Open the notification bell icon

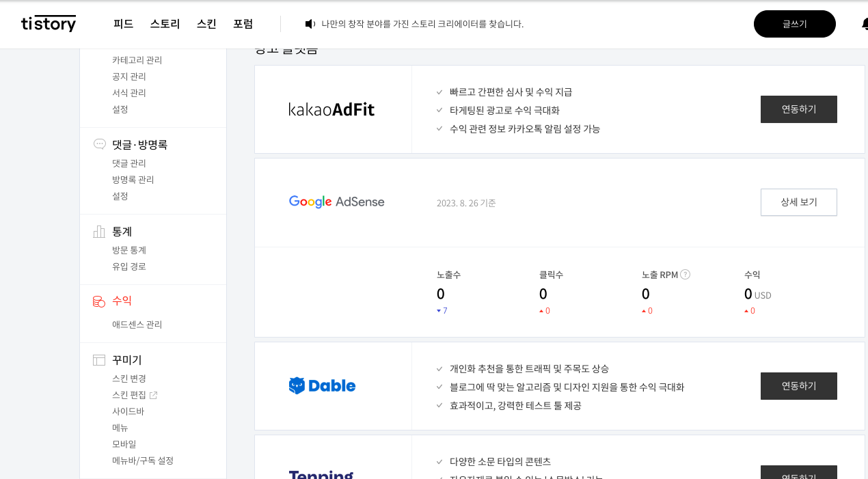865,24
